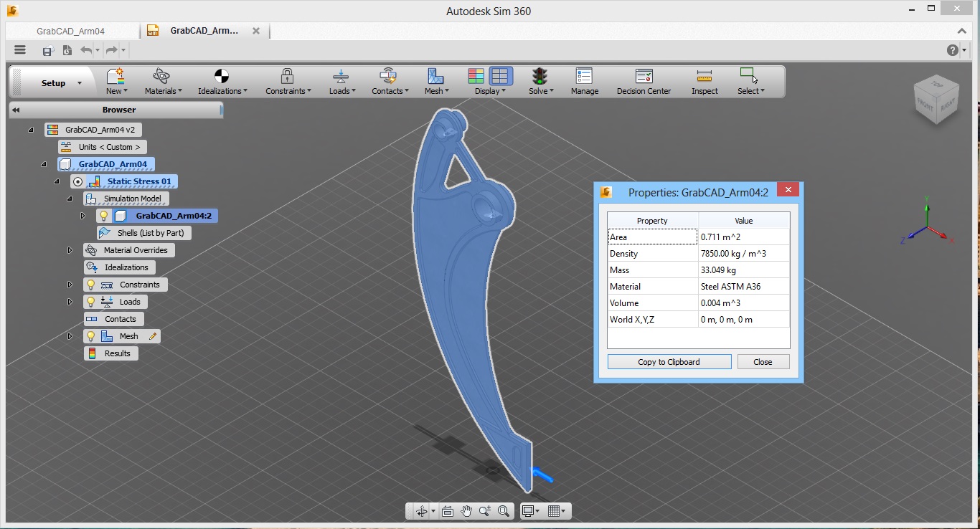Open the Orbit type dropdown arrow

coord(433,511)
